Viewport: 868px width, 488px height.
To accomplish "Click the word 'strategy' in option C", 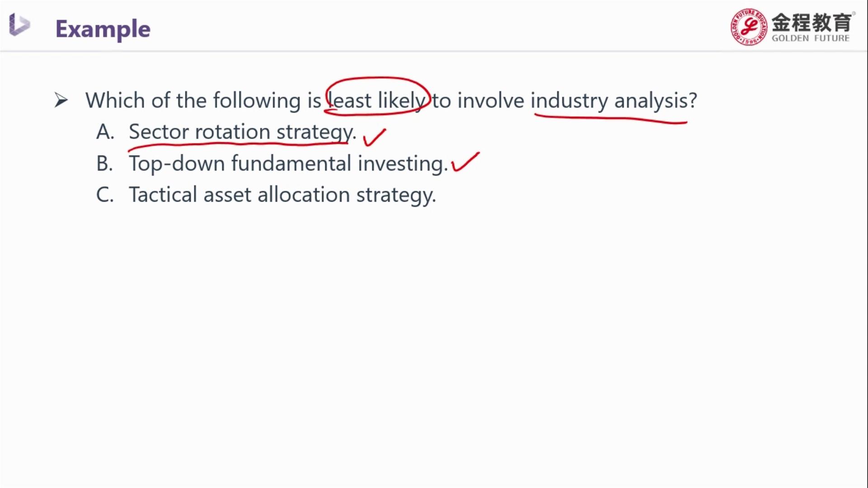I will (396, 196).
